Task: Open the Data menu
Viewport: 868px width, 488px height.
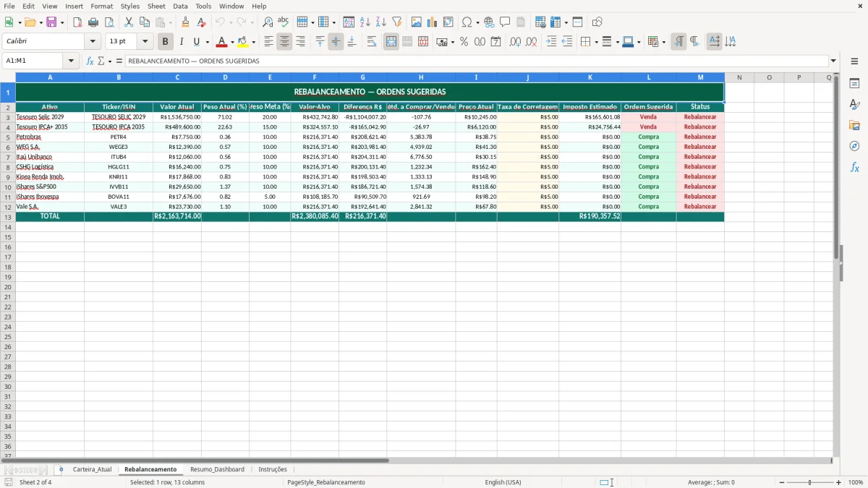Action: click(x=180, y=6)
